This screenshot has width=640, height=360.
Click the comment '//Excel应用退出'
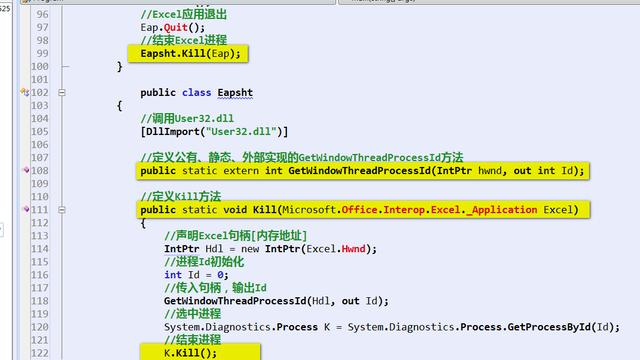pyautogui.click(x=183, y=15)
